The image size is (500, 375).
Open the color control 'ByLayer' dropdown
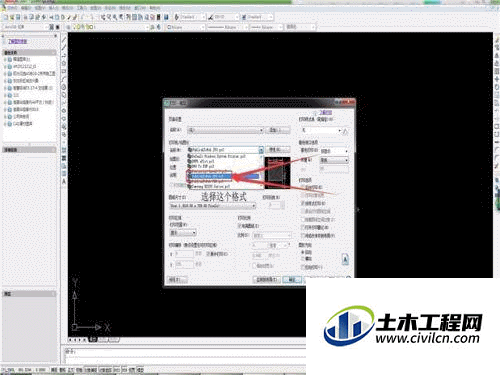(185, 27)
